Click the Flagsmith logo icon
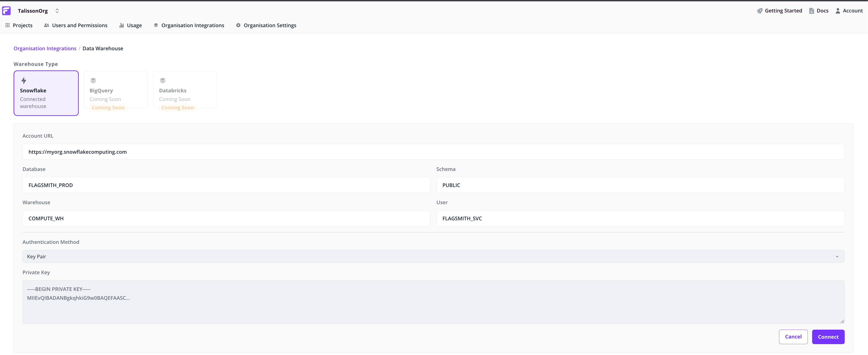 coord(6,11)
